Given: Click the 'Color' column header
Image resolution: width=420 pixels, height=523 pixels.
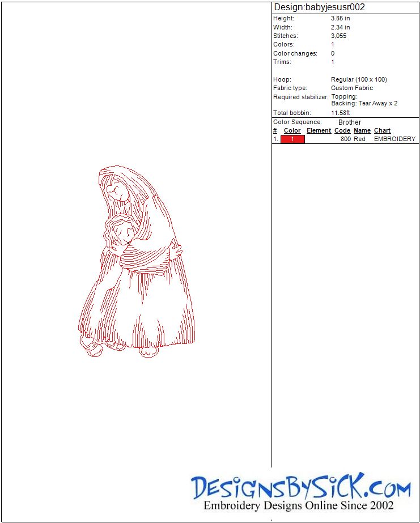Looking at the screenshot, I should click(292, 130).
